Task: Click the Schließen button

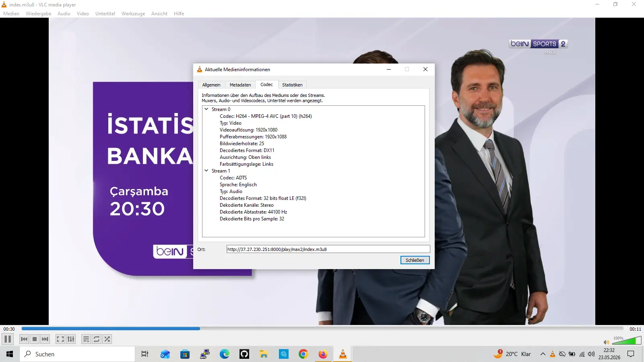Action: click(415, 260)
